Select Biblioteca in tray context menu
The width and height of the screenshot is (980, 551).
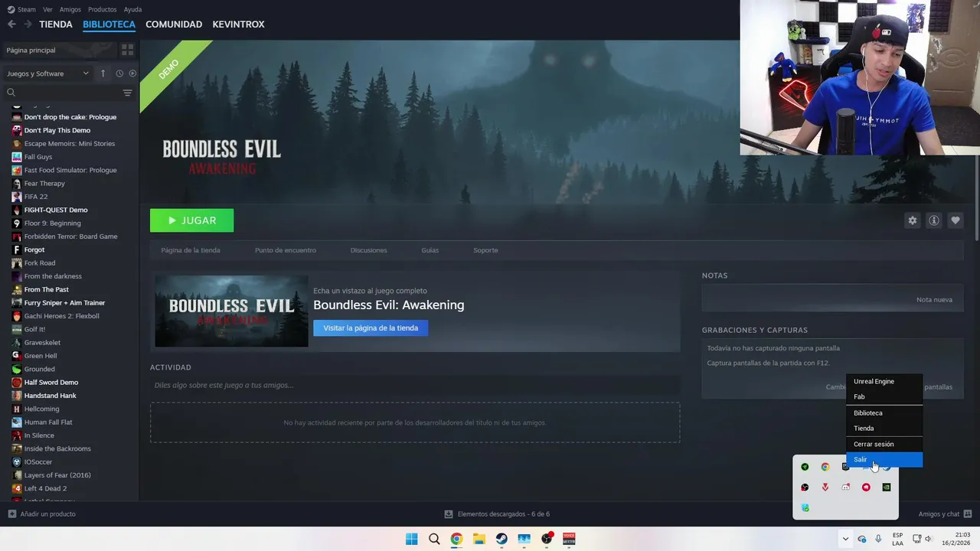[884, 413]
